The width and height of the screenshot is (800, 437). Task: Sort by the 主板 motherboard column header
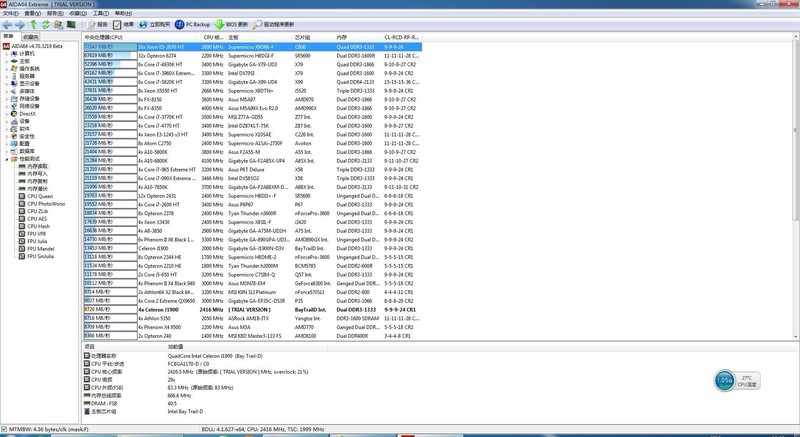(x=260, y=37)
